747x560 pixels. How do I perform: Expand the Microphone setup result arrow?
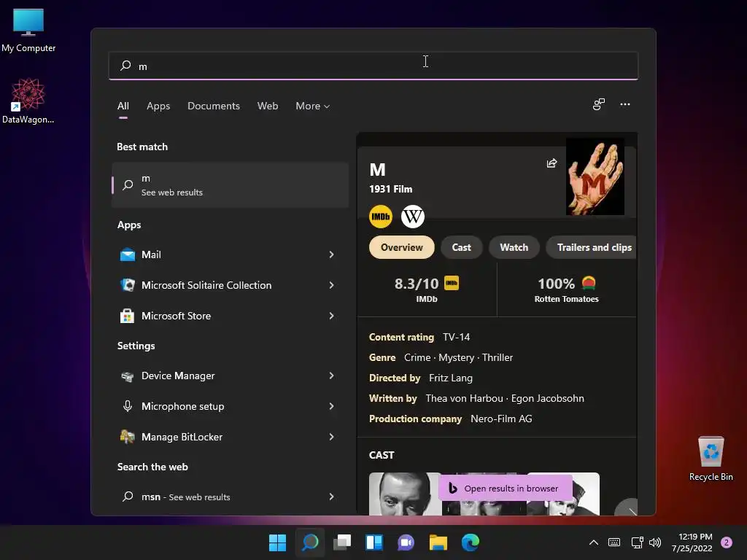click(332, 406)
